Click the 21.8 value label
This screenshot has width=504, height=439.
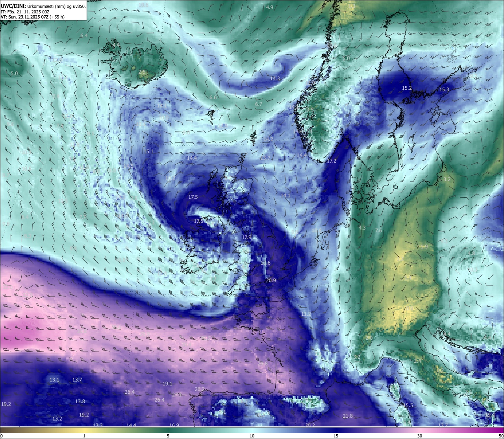(x=348, y=416)
